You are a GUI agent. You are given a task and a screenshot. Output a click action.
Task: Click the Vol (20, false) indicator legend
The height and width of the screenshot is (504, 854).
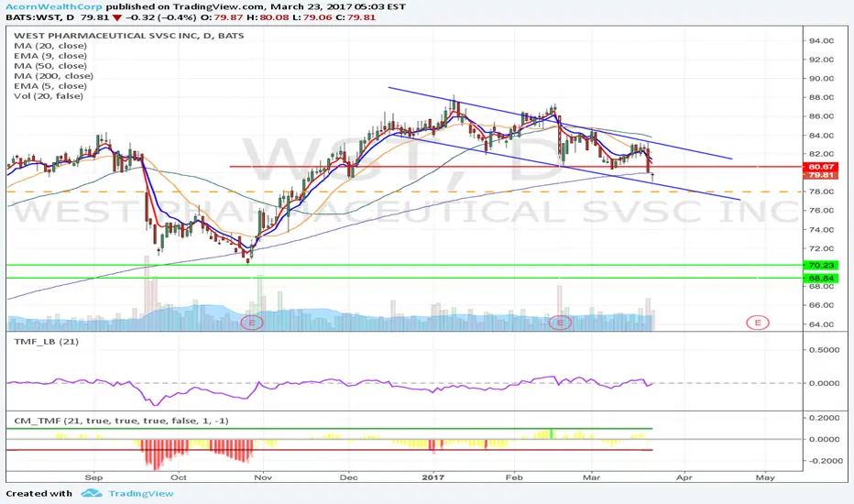click(x=49, y=96)
